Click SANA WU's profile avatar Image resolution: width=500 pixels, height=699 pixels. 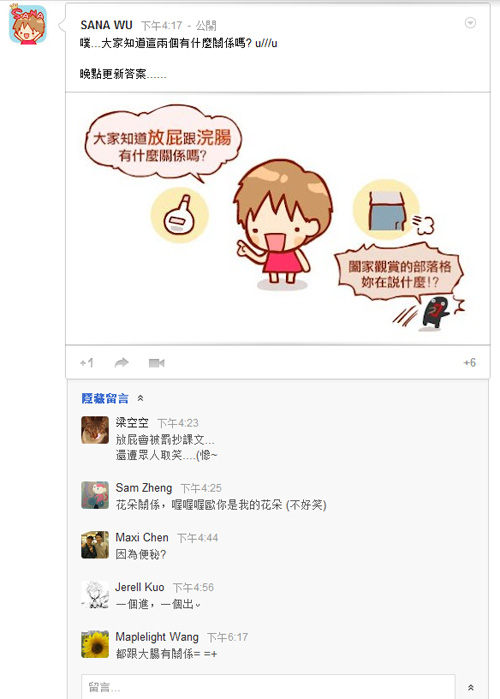click(28, 24)
